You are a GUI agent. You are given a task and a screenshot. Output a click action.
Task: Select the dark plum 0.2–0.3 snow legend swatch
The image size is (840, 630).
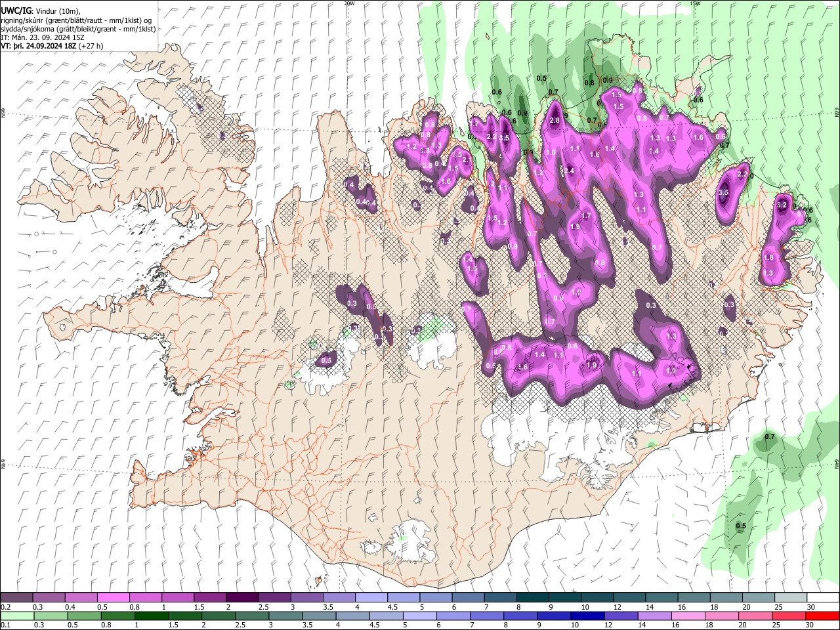click(x=17, y=598)
